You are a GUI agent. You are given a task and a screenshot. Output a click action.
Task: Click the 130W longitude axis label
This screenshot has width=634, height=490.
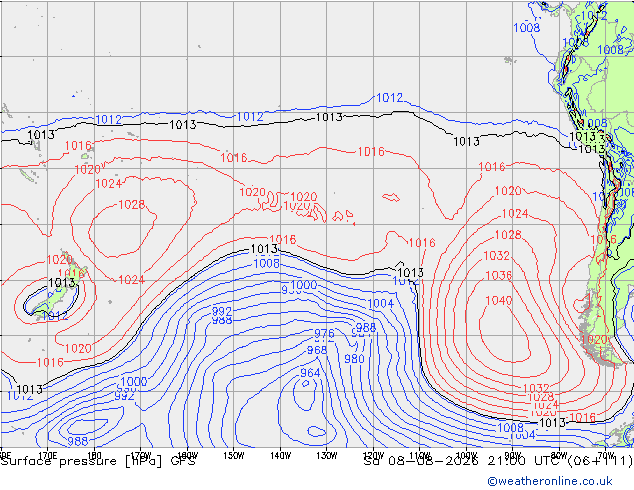click(327, 455)
